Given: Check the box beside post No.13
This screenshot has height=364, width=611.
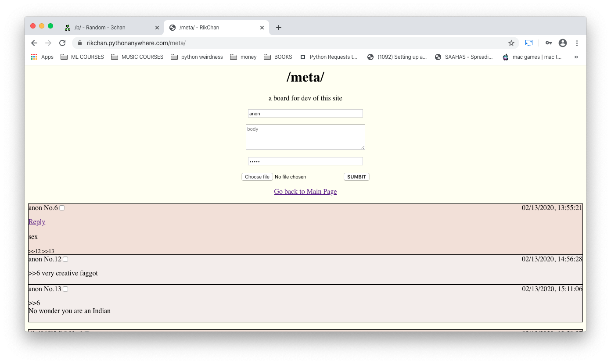Looking at the screenshot, I should [x=65, y=289].
